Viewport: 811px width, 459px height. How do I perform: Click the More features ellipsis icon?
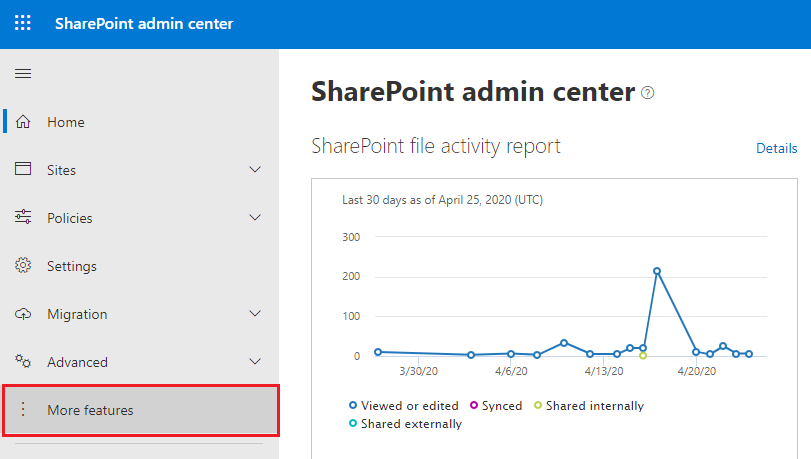23,409
